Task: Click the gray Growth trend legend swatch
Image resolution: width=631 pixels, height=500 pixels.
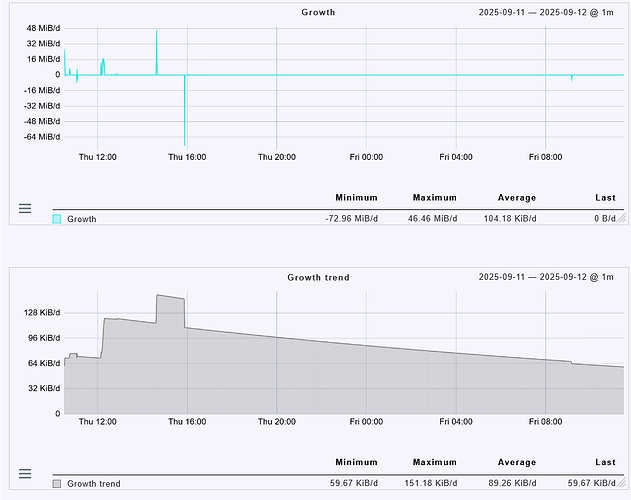Action: point(57,484)
